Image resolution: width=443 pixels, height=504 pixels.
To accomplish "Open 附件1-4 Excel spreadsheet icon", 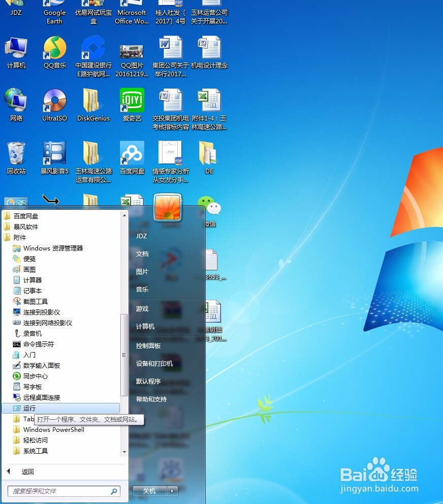I will 209,110.
